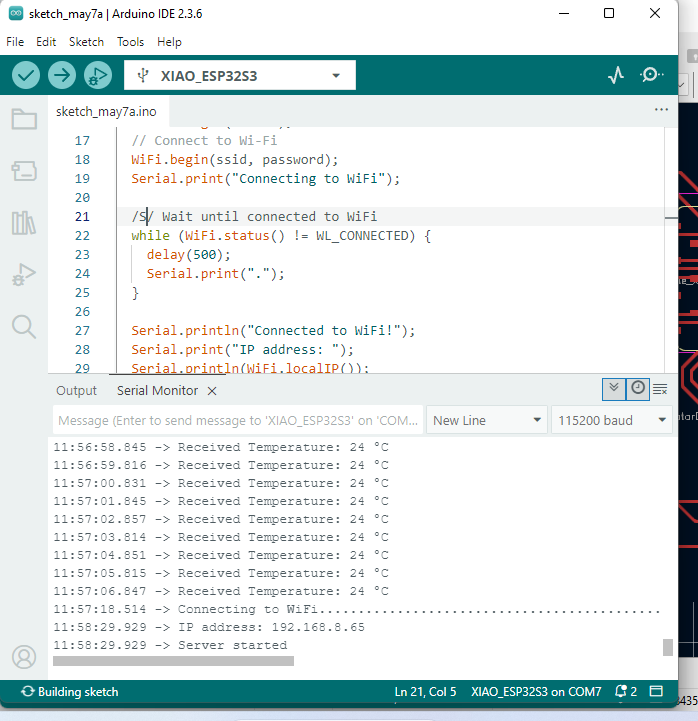Click line number 27 in the gutter
698x721 pixels.
pyautogui.click(x=82, y=331)
